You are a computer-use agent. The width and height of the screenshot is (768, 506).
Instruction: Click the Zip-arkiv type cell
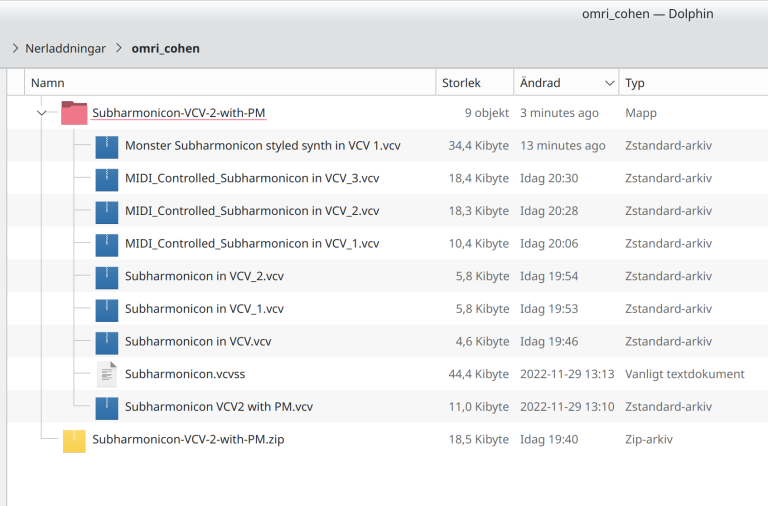click(x=649, y=439)
